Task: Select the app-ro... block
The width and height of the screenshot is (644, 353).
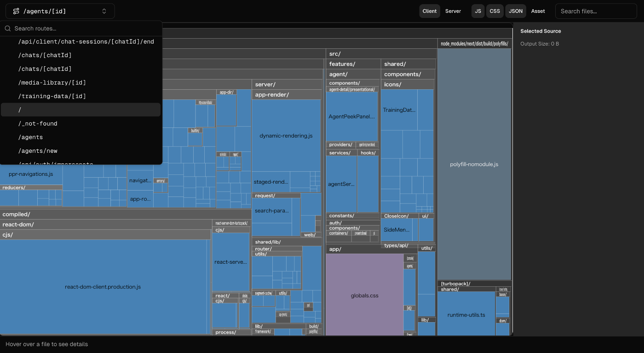Action: point(140,199)
